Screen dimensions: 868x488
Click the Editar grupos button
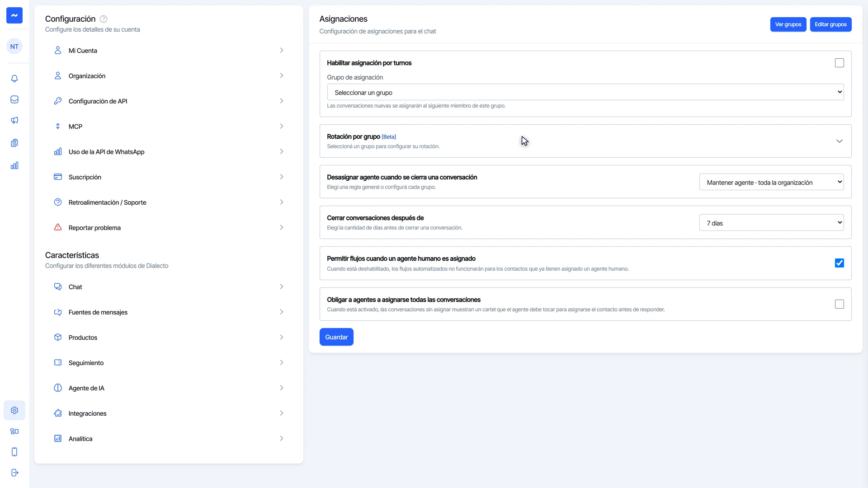pos(830,24)
